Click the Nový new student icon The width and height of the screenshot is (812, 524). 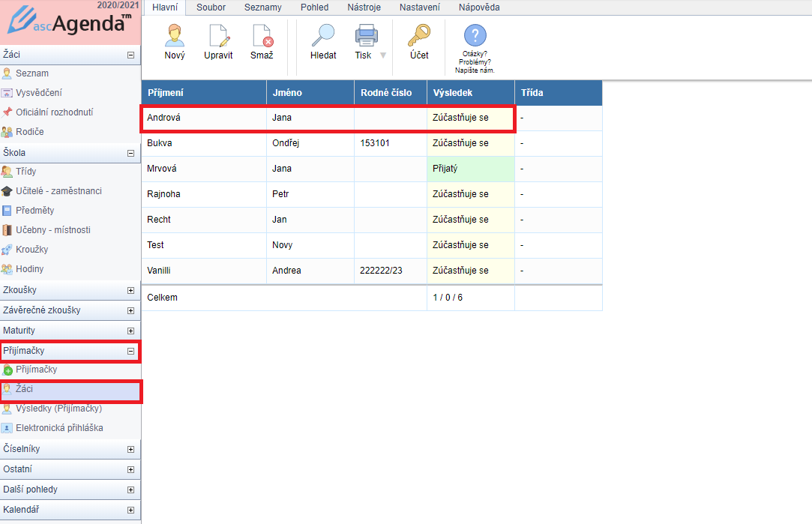[175, 36]
